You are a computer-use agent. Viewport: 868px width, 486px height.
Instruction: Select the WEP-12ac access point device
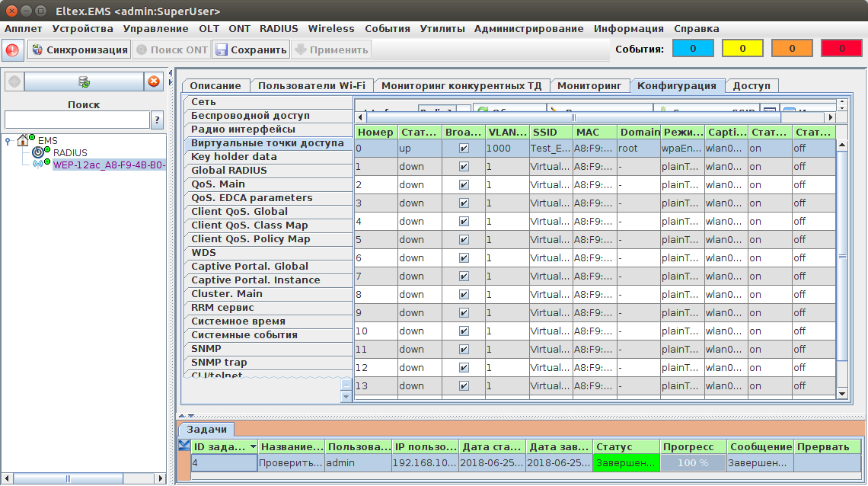(x=109, y=165)
